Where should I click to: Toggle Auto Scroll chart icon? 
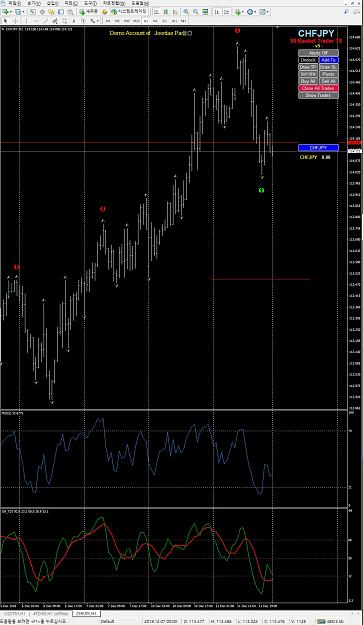tap(216, 12)
